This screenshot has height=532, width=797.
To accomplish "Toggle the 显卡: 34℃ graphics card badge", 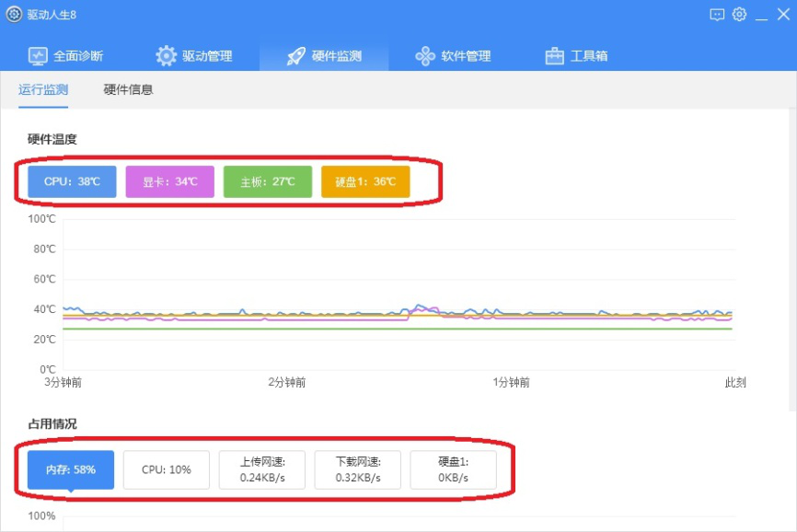I will tap(169, 181).
